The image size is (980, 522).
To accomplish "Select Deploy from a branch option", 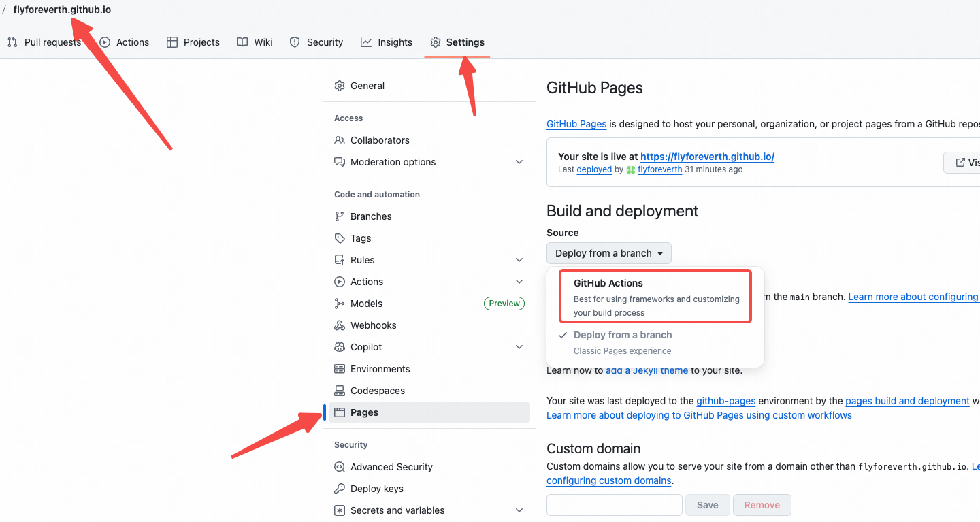I will tap(655, 343).
